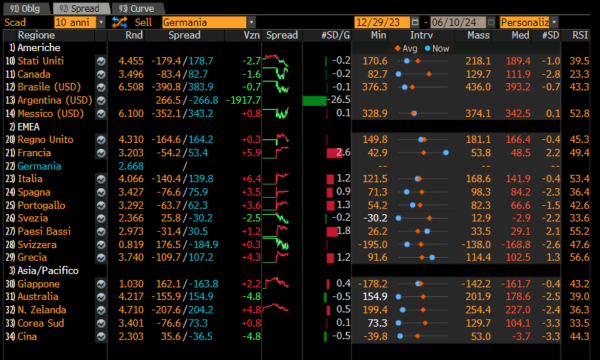The image size is (600, 360).
Task: Click the chart icon beside Cina
Action: click(101, 337)
